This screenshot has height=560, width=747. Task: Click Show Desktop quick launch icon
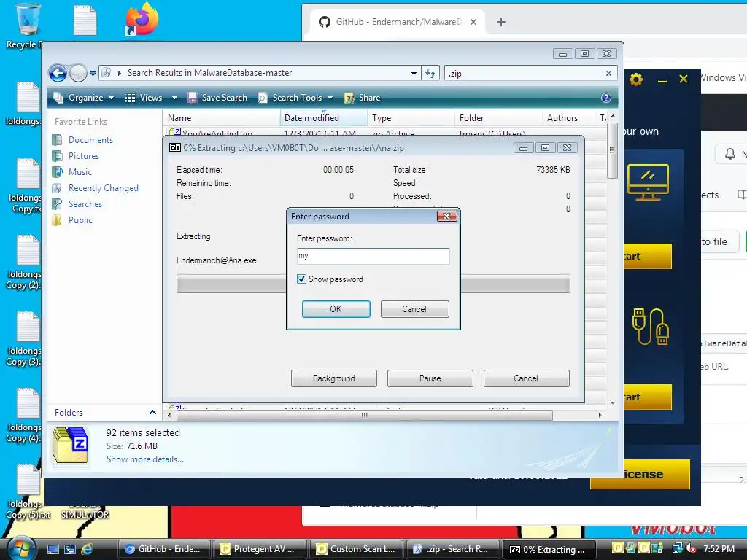[53, 549]
